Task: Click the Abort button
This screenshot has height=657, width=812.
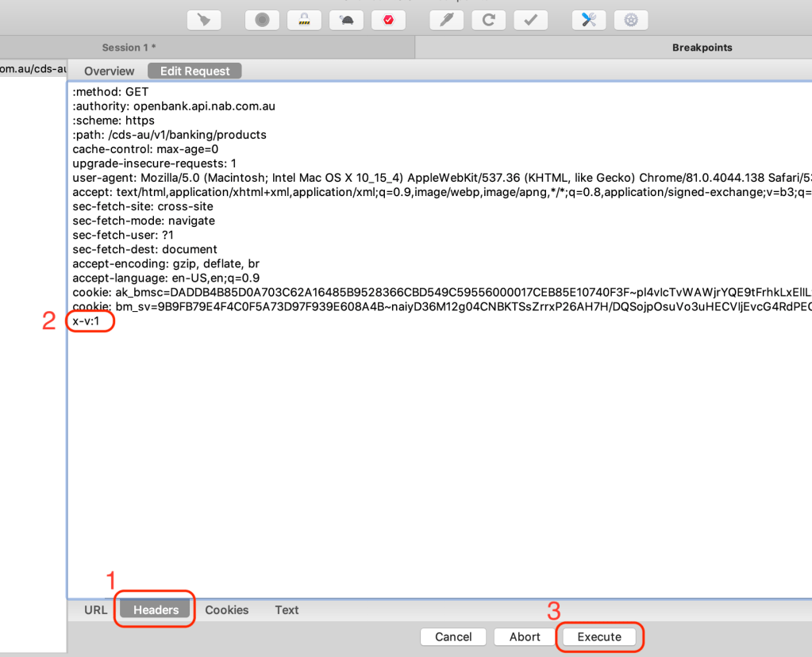Action: coord(525,636)
